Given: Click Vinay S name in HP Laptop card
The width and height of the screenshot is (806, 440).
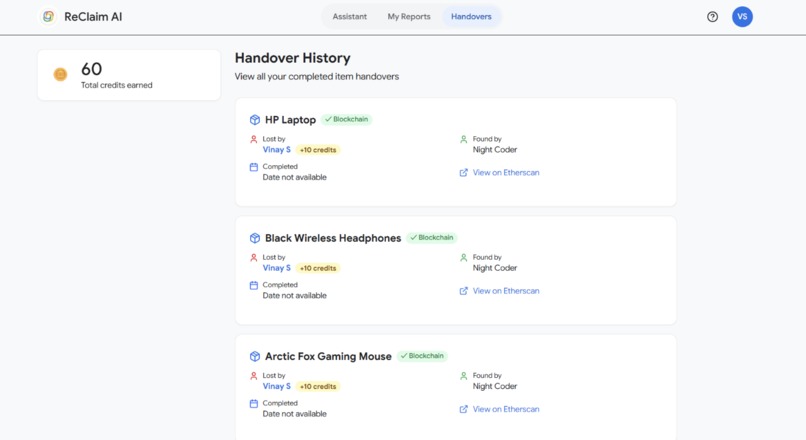Looking at the screenshot, I should pyautogui.click(x=277, y=150).
